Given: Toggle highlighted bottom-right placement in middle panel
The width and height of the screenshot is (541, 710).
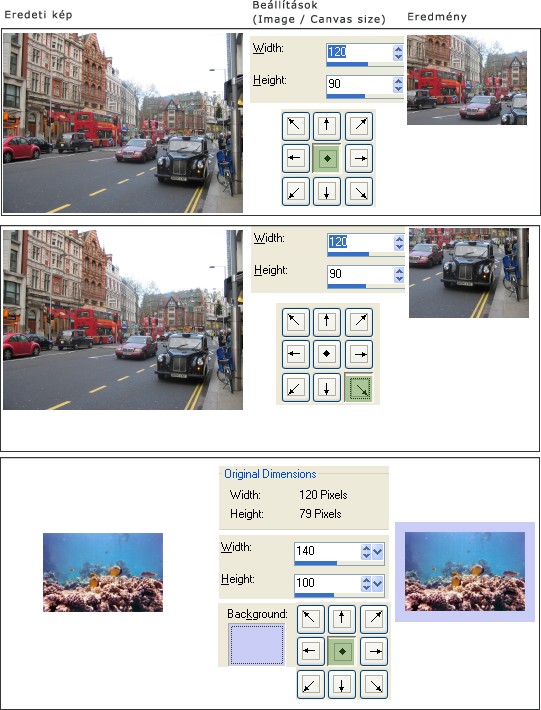Looking at the screenshot, I should click(x=359, y=387).
